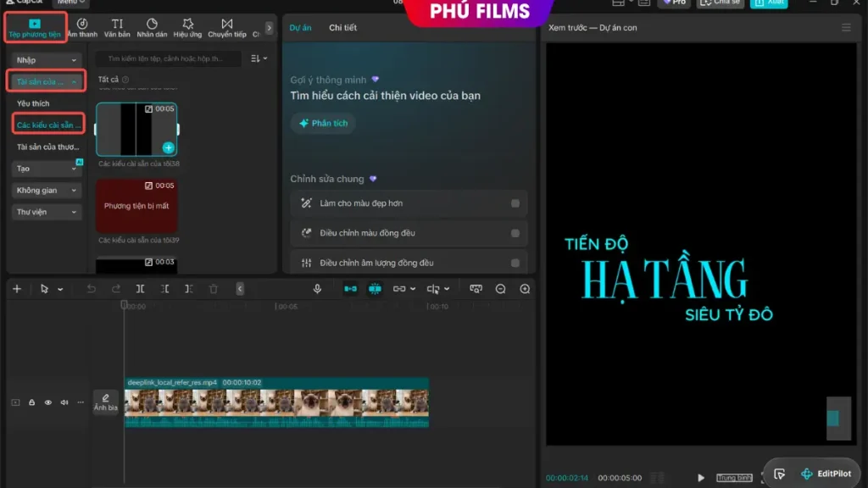The image size is (868, 488).
Task: Add the 00:05 preset clip with plus button
Action: click(169, 147)
